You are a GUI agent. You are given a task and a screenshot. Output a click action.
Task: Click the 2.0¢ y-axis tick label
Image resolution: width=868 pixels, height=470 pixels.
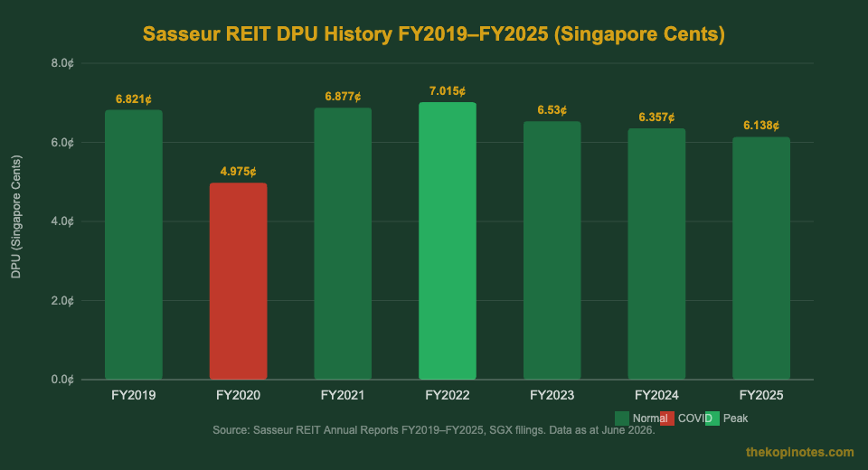62,301
